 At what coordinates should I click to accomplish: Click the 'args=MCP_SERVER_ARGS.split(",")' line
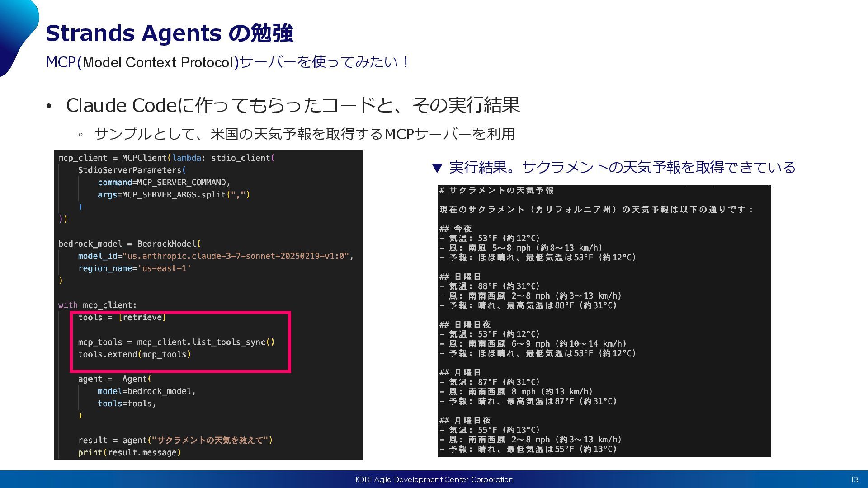pyautogui.click(x=174, y=194)
